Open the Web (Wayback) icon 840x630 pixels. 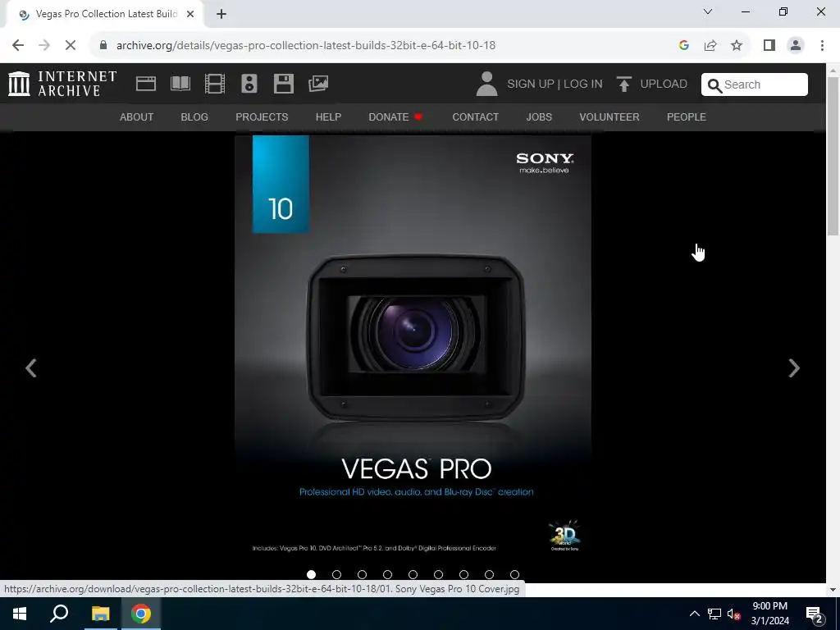click(146, 84)
